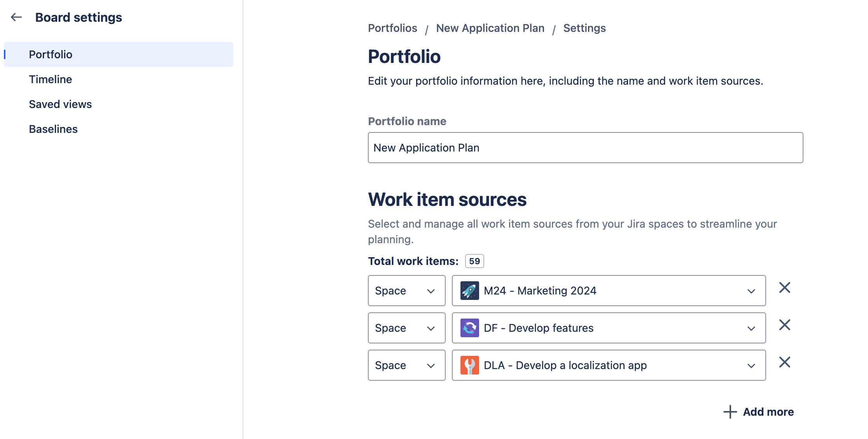Expand the DLA localization app selector
868x439 pixels.
click(x=751, y=366)
